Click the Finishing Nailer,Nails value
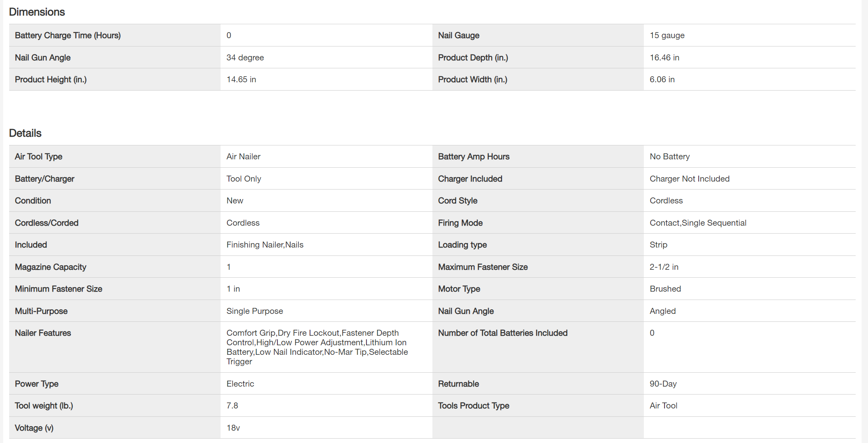 [x=265, y=245]
